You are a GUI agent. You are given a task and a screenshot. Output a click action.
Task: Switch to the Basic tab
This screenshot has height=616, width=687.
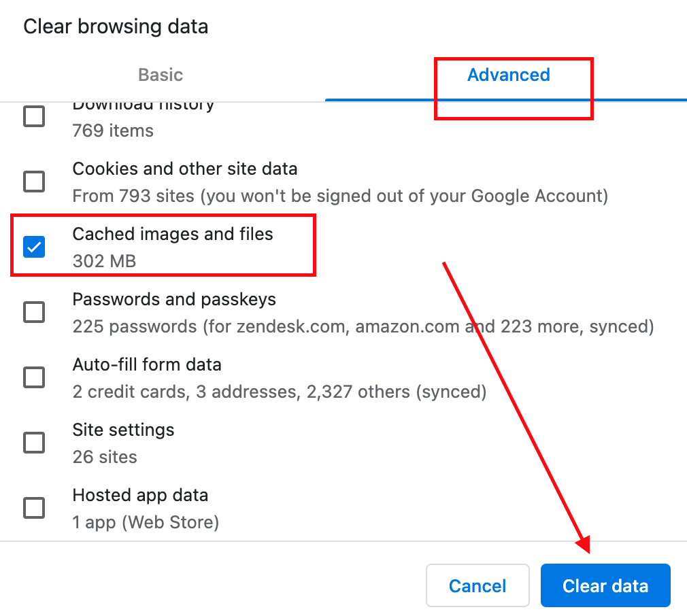pos(161,75)
